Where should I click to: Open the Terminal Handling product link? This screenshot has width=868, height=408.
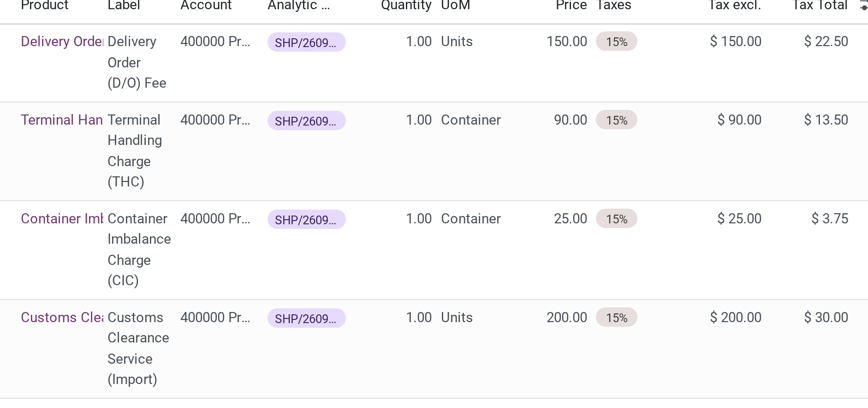point(62,120)
